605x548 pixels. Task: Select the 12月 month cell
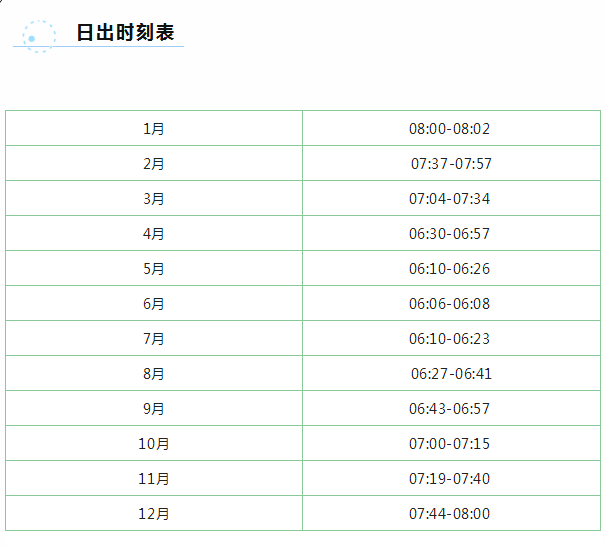click(x=154, y=513)
